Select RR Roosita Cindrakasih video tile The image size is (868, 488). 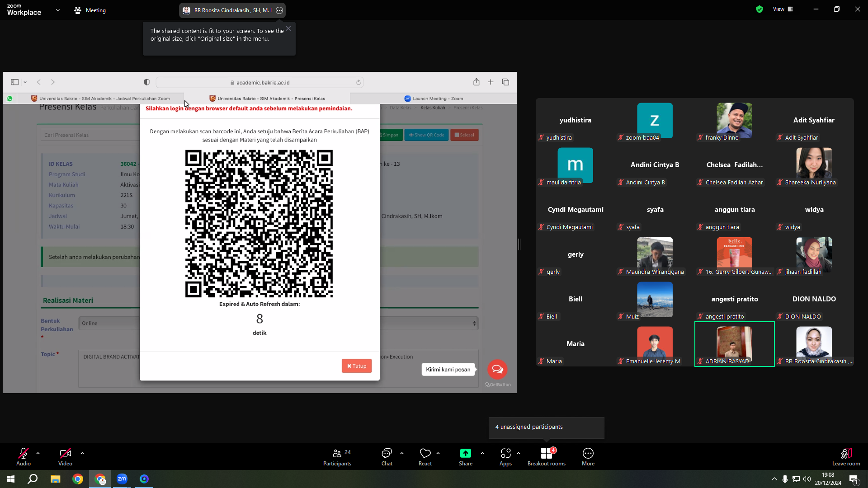click(x=814, y=344)
